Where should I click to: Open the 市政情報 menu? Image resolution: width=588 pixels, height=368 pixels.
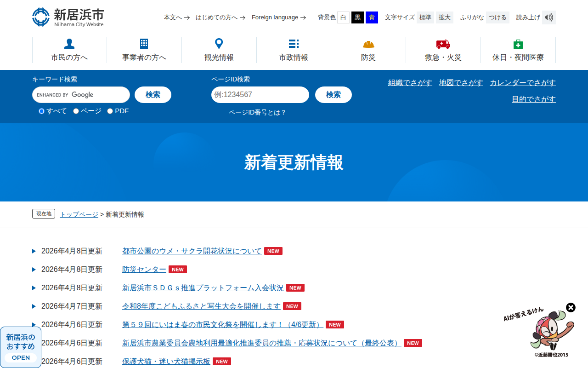click(294, 50)
